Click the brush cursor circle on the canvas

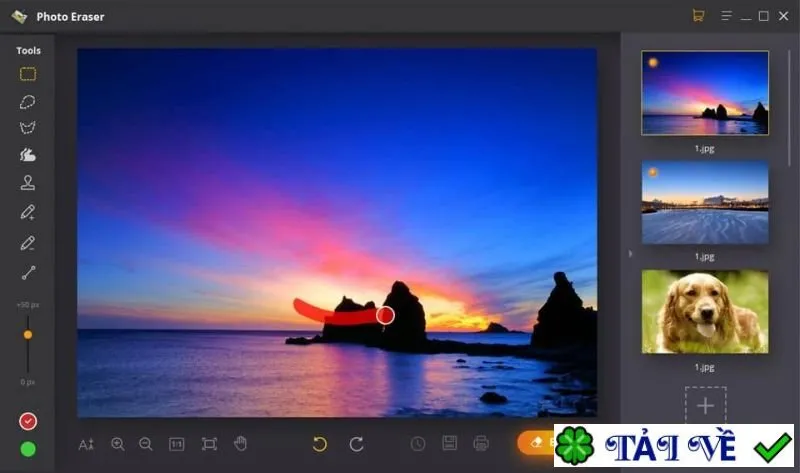pos(385,315)
